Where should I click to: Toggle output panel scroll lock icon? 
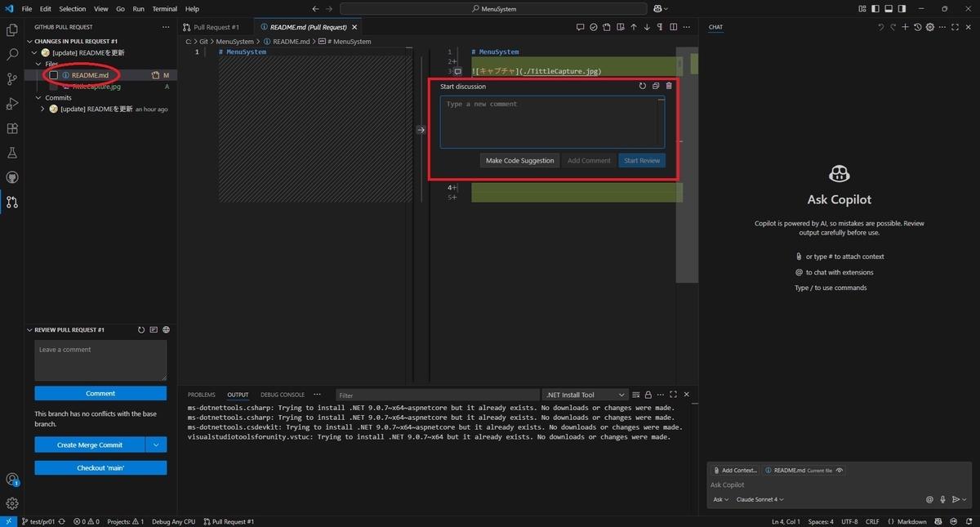pyautogui.click(x=648, y=395)
